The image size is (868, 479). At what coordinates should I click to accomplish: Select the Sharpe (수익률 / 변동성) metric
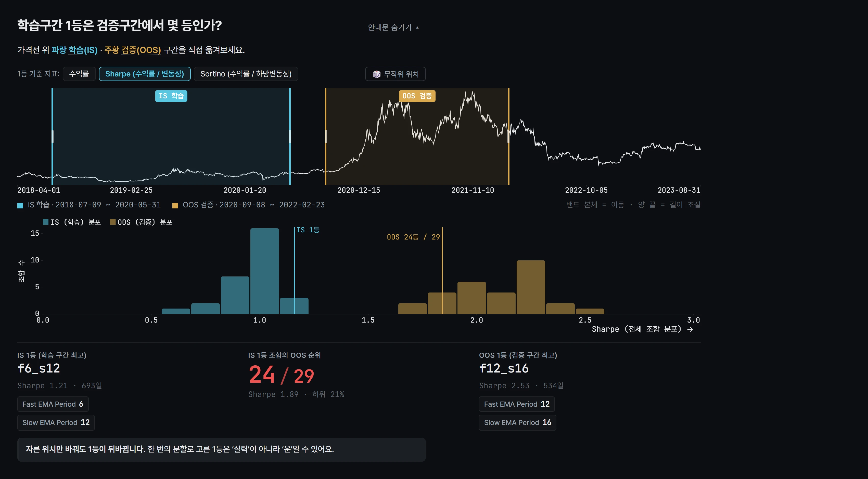(145, 74)
